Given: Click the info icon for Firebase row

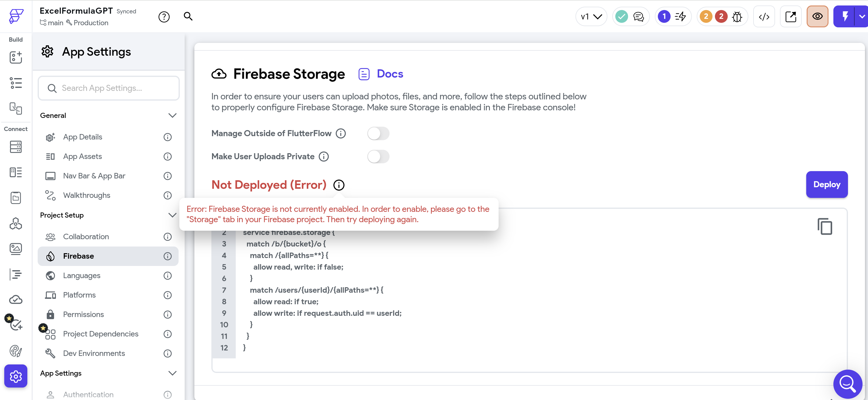Looking at the screenshot, I should (x=167, y=256).
